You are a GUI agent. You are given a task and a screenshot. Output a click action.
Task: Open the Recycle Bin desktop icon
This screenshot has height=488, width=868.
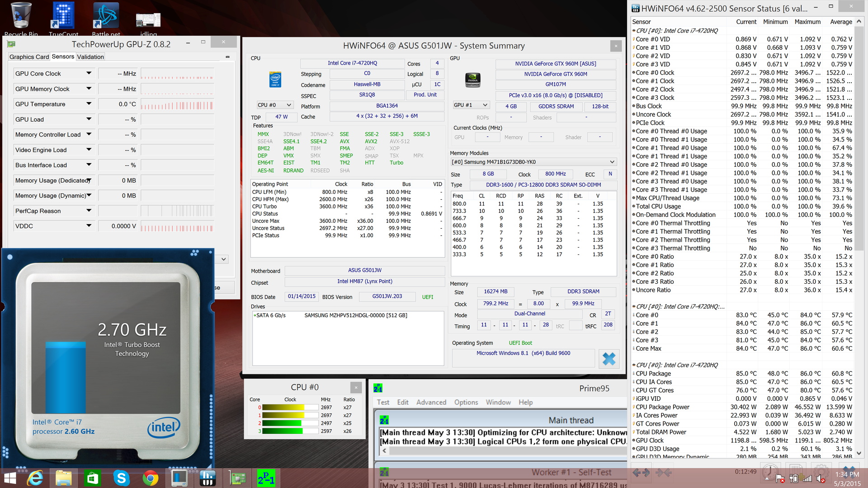(x=21, y=19)
